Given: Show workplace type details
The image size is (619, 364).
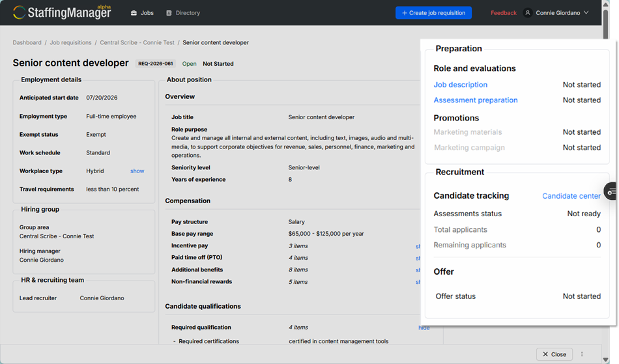Looking at the screenshot, I should coord(137,171).
